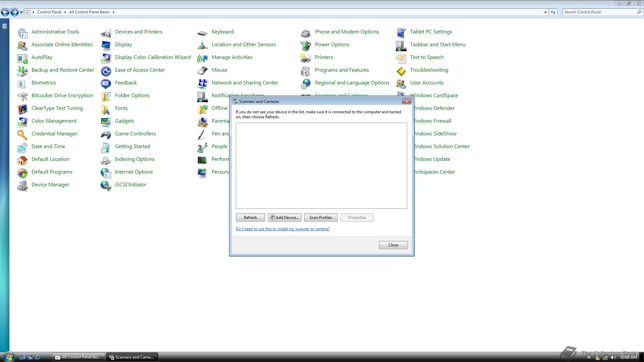Click the Control Panel breadcrumb segment

tap(49, 12)
